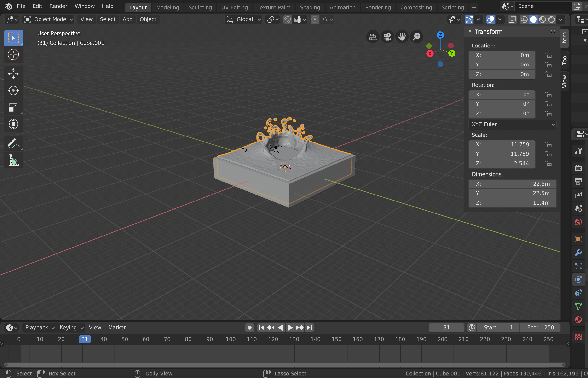This screenshot has height=378, width=588.
Task: Click the Blender logo menu icon
Action: pyautogui.click(x=8, y=6)
